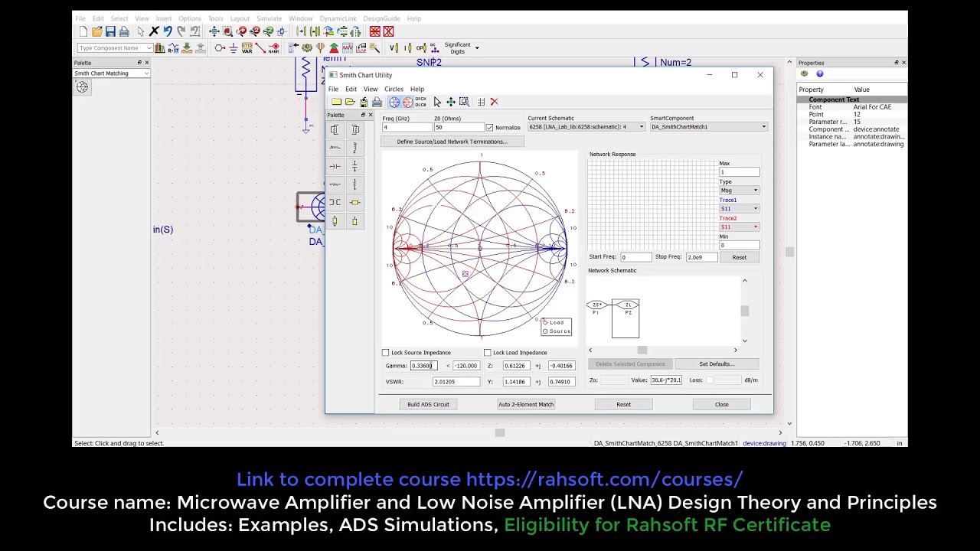Screen dimensions: 980x551
Task: Choose the pointer tool in Smith Chart Utility
Action: coord(437,102)
